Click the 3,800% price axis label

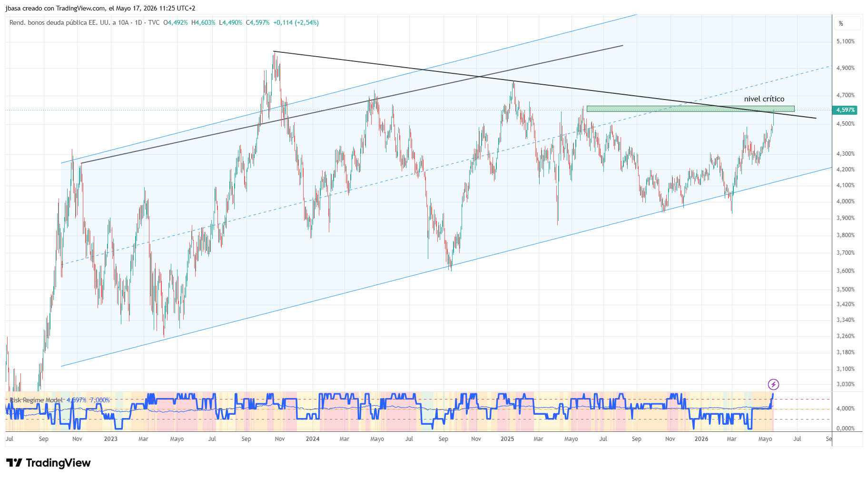[846, 235]
